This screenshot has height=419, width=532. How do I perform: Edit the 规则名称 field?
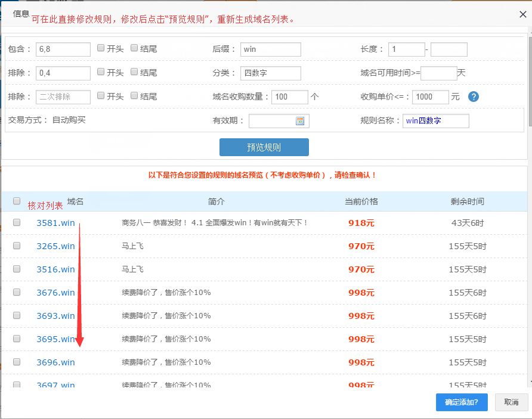(x=435, y=121)
